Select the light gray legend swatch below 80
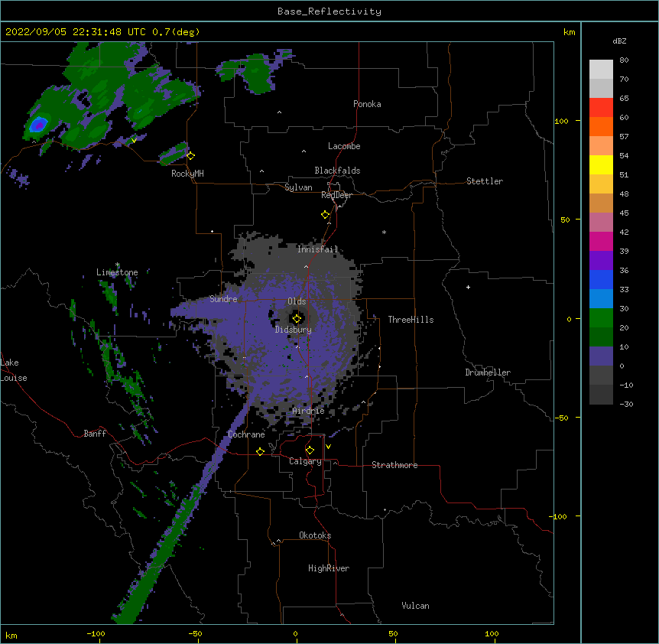This screenshot has height=644, width=659. pos(601,70)
